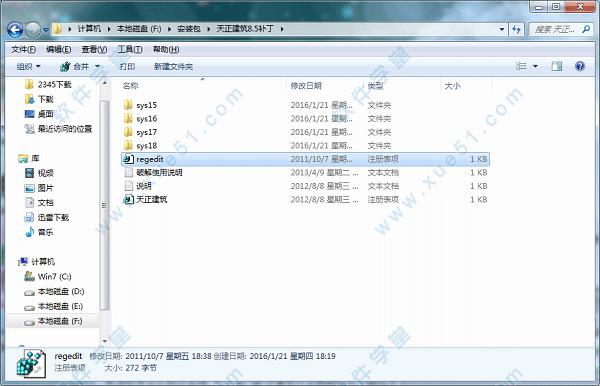Screen dimensions: 600x386
Task: Select 本地磁盘 (F:) in navigation pane
Action: tap(53, 321)
